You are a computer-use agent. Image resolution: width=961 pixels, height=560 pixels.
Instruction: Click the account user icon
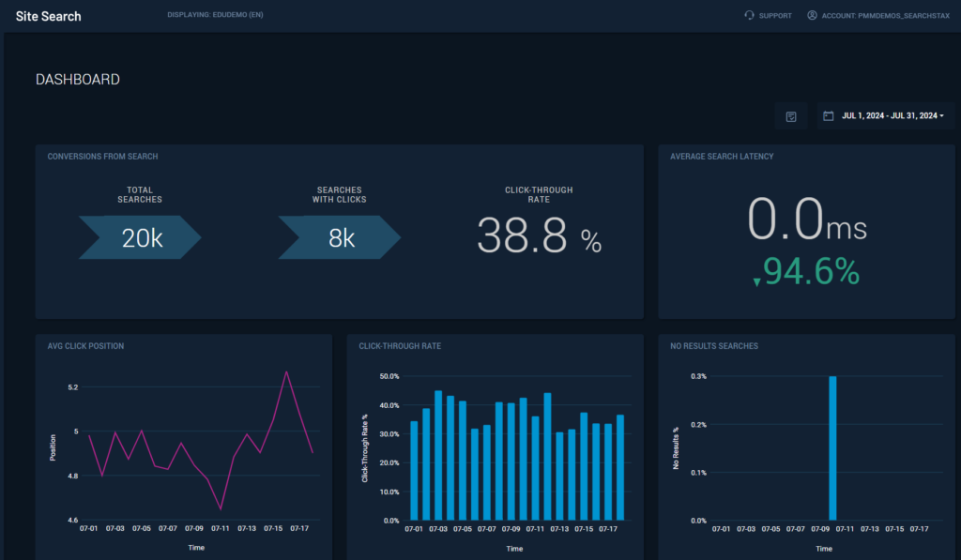tap(812, 15)
